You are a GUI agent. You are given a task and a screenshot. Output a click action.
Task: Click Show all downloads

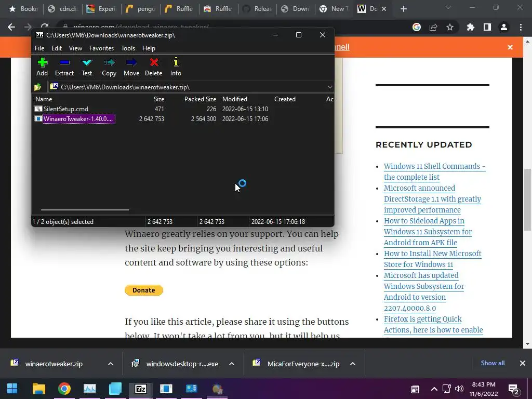pos(493,363)
